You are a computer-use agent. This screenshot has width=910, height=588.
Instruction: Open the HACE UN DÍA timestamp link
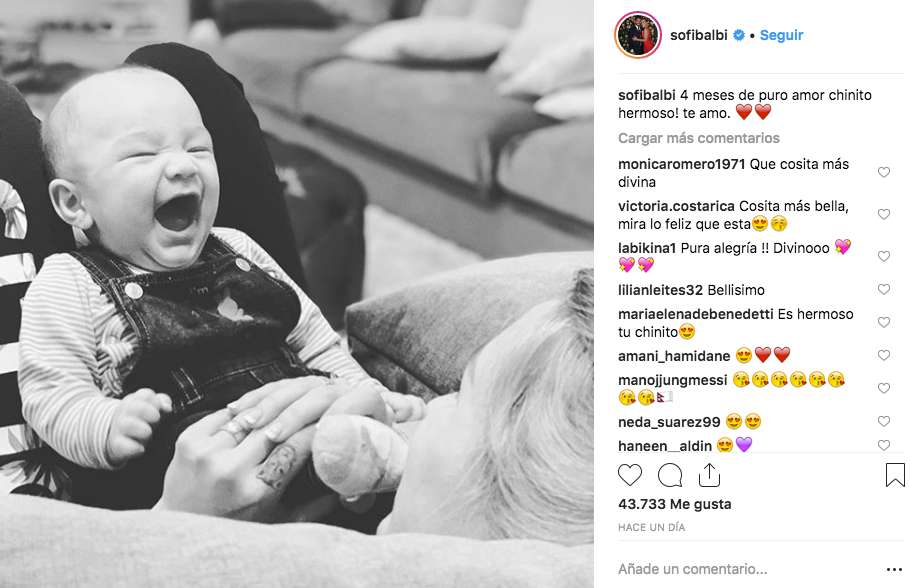[x=651, y=527]
